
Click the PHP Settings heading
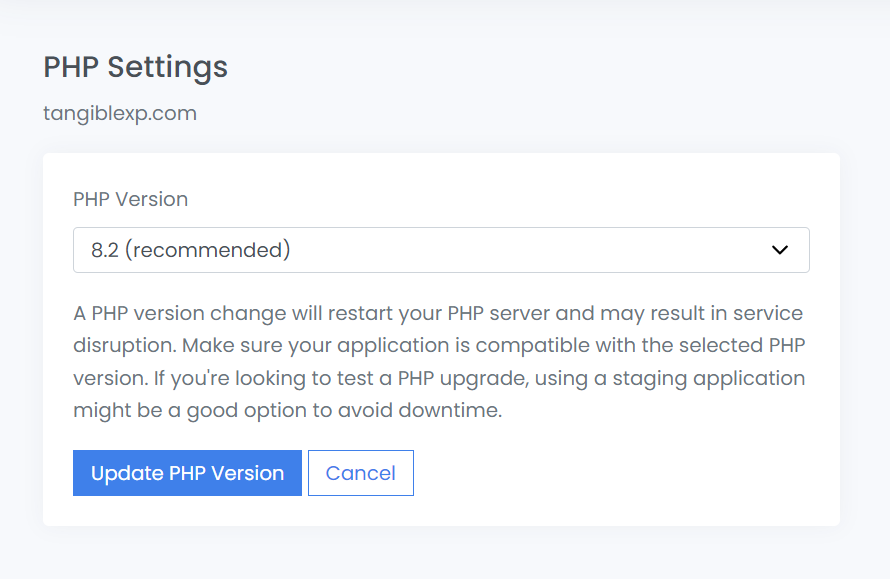pos(135,67)
